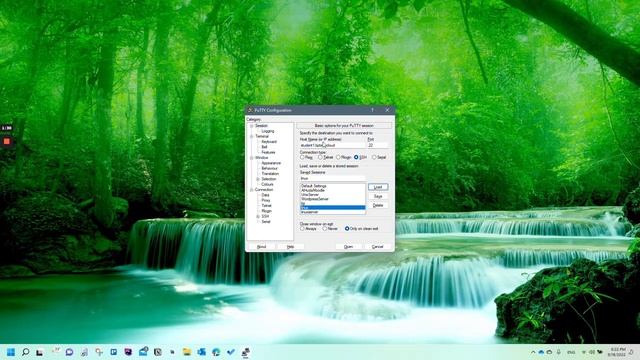Click the PuTTY icon in the taskbar
The width and height of the screenshot is (640, 360).
246,352
